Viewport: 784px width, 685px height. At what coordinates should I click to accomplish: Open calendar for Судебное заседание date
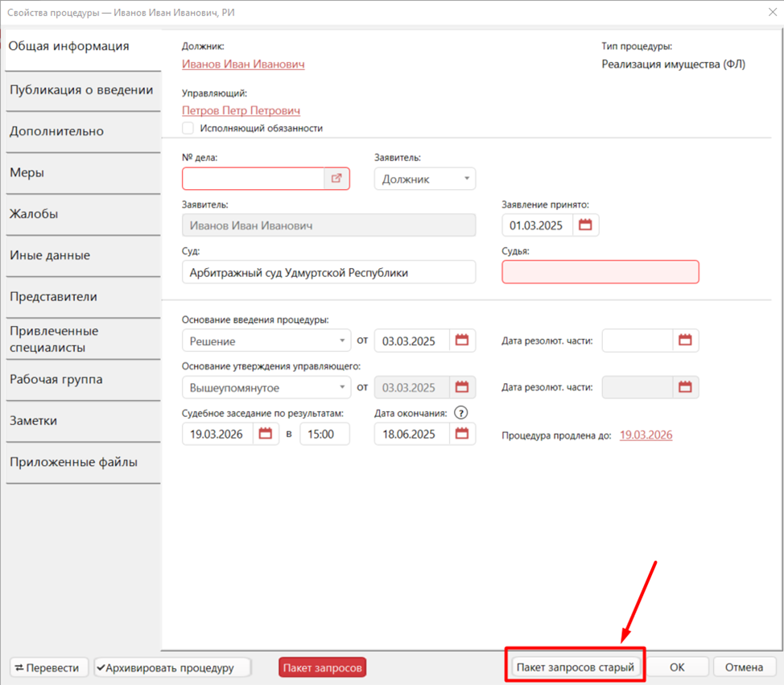tap(265, 434)
